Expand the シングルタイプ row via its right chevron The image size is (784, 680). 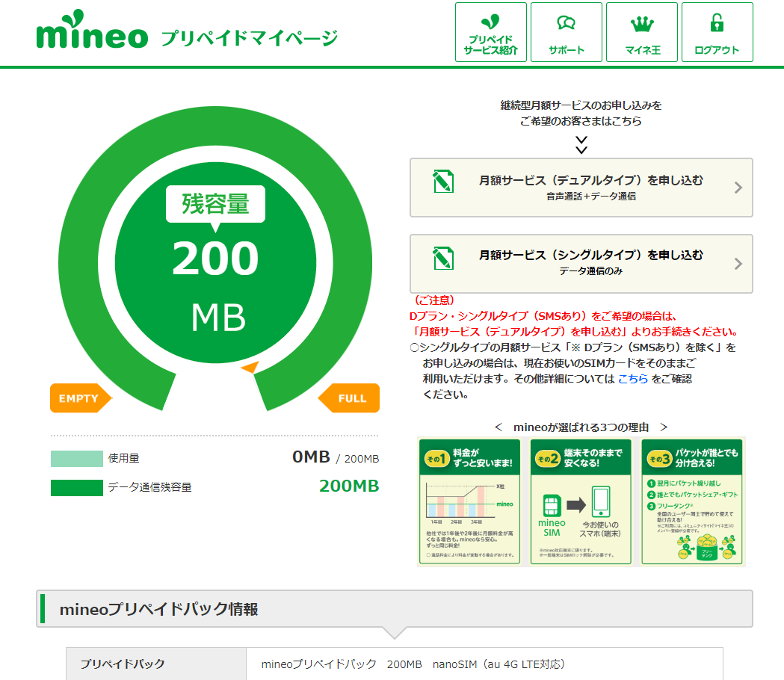coord(737,263)
